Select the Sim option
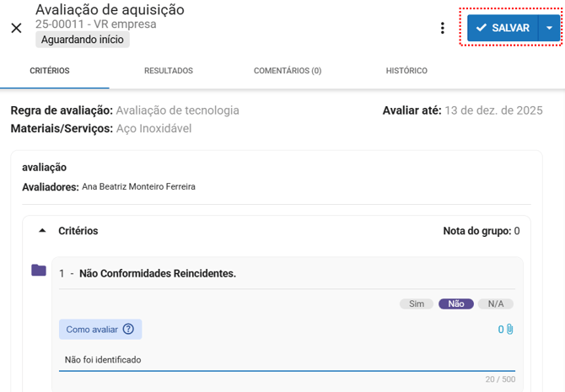This screenshot has height=392, width=565. (x=417, y=303)
